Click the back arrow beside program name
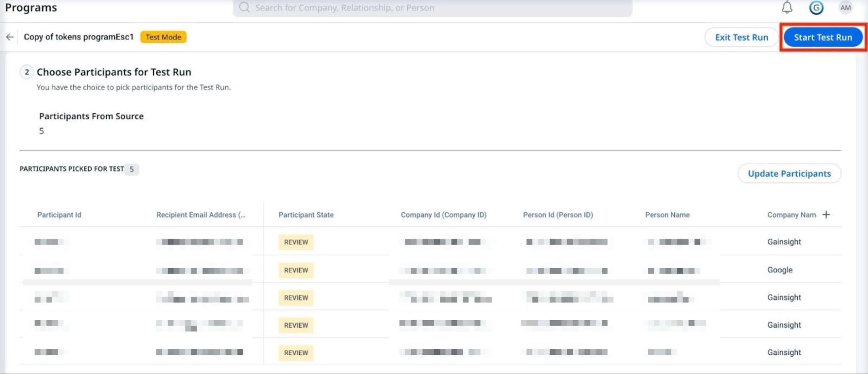 pos(10,37)
